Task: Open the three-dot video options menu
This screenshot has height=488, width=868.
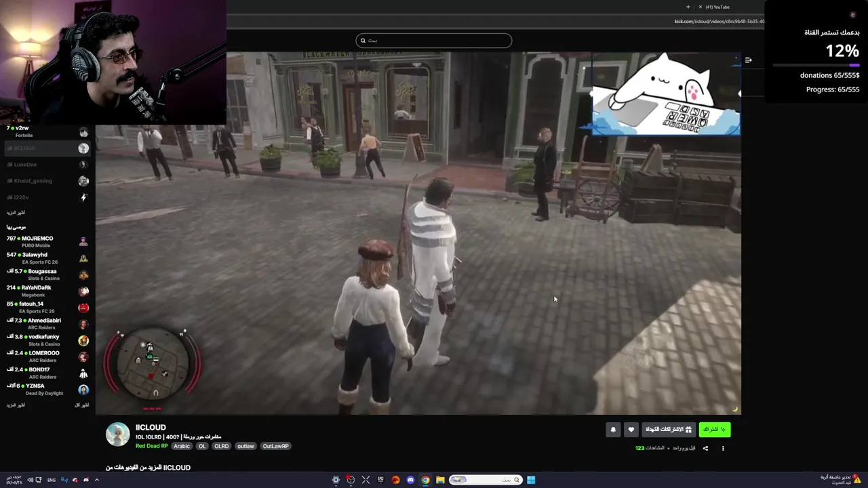Action: (x=723, y=448)
